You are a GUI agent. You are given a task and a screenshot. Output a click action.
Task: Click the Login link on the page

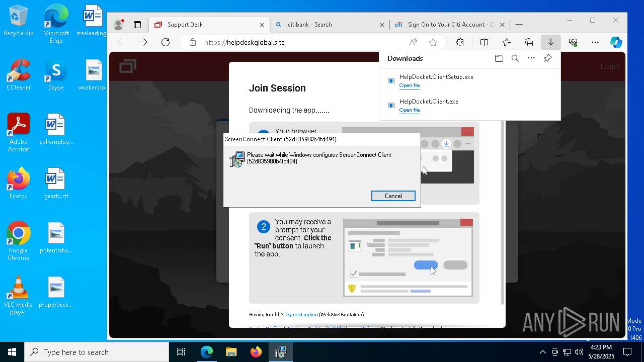coord(610,66)
